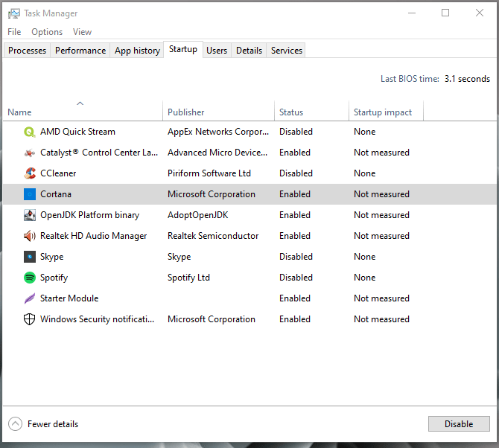Click the Realtek HD Audio speaker icon
Viewport: 499px width, 448px height.
pyautogui.click(x=30, y=236)
